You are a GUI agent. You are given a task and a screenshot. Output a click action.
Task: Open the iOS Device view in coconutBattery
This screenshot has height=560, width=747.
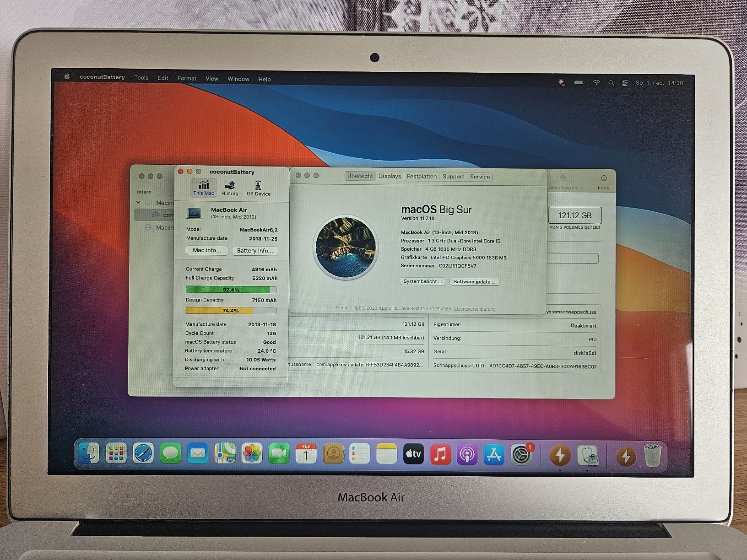tap(258, 188)
